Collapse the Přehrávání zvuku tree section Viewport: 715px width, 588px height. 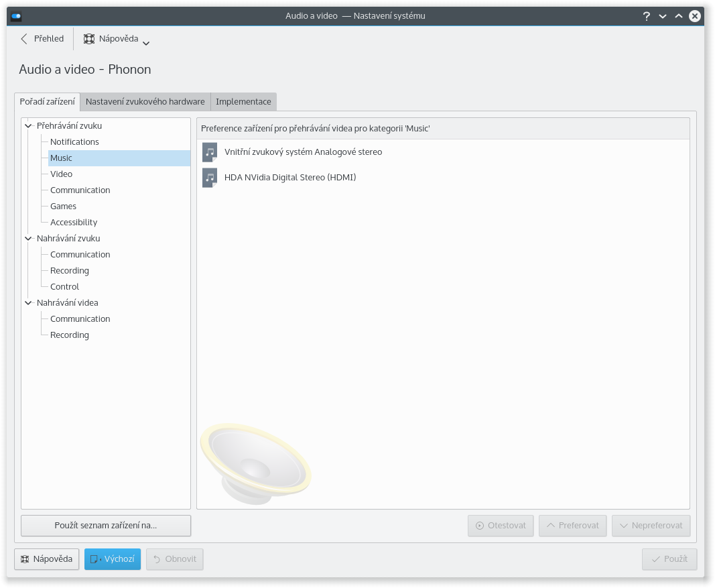click(x=28, y=125)
